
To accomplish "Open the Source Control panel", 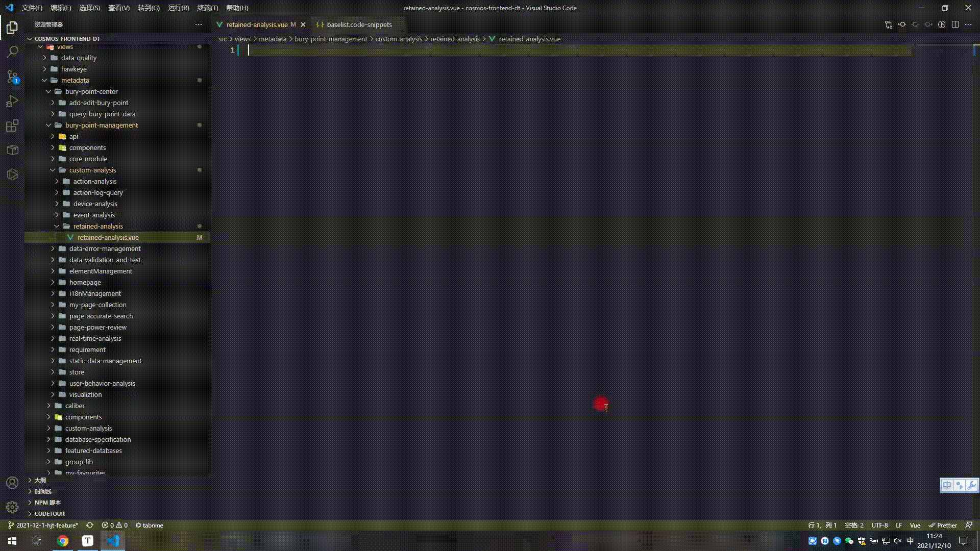I will [x=12, y=77].
